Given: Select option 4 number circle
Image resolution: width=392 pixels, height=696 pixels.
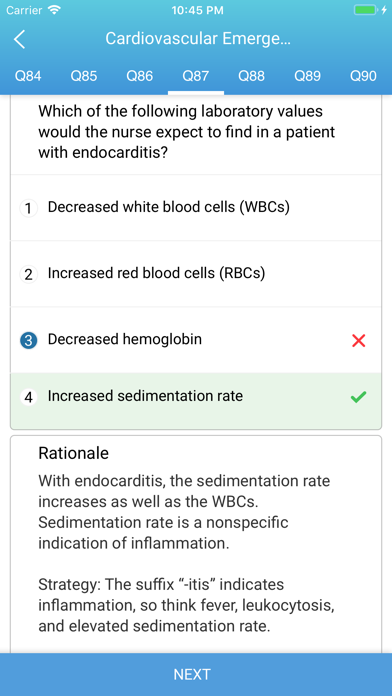Looking at the screenshot, I should (x=29, y=397).
